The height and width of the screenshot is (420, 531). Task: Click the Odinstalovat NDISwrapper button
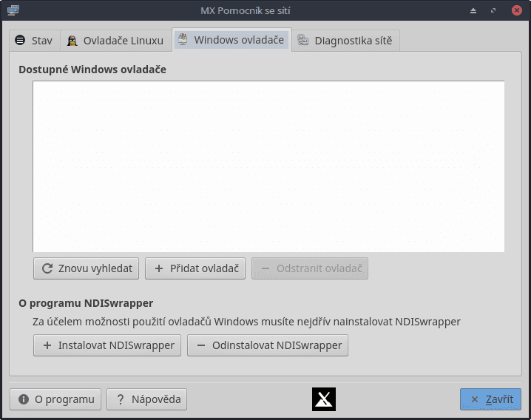coord(268,345)
